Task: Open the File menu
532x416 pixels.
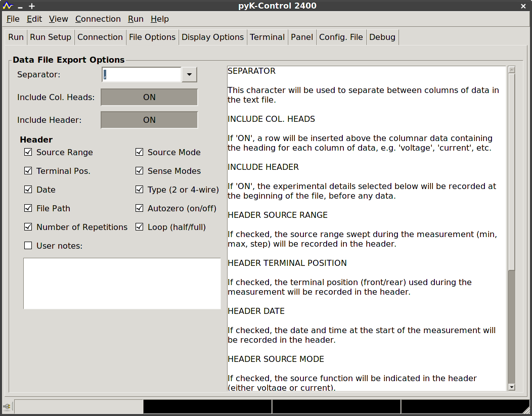Action: [x=13, y=19]
